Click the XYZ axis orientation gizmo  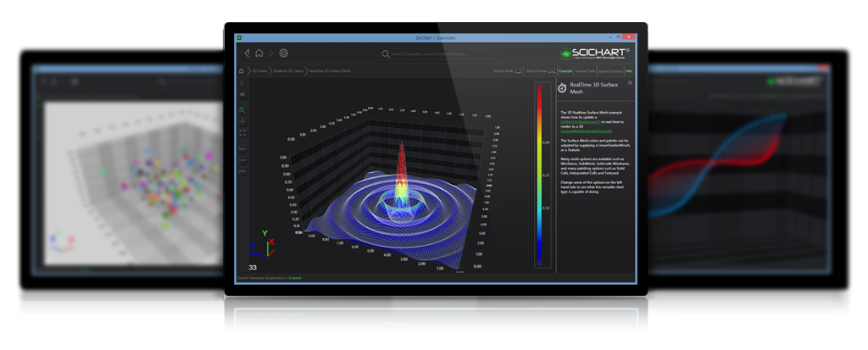[x=263, y=244]
